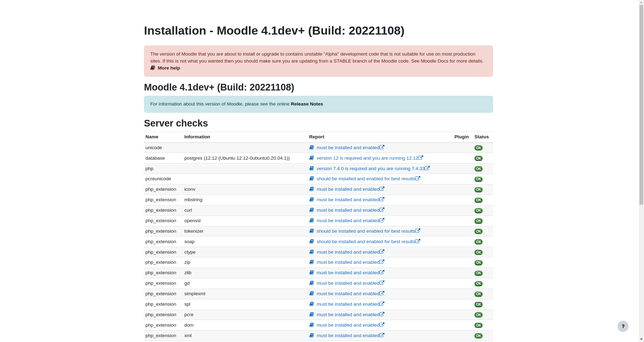Open openssl 'must be installed and enabled' link
The width and height of the screenshot is (644, 342).
[348, 221]
